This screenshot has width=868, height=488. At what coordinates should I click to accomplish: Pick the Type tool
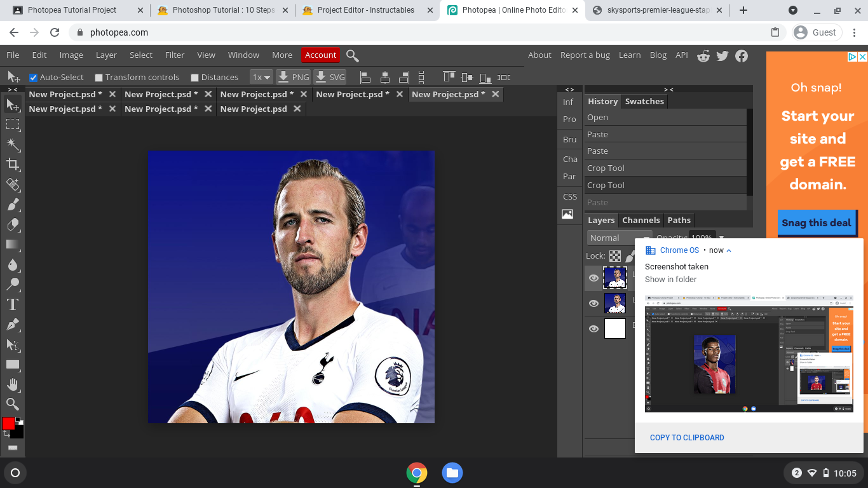[12, 304]
